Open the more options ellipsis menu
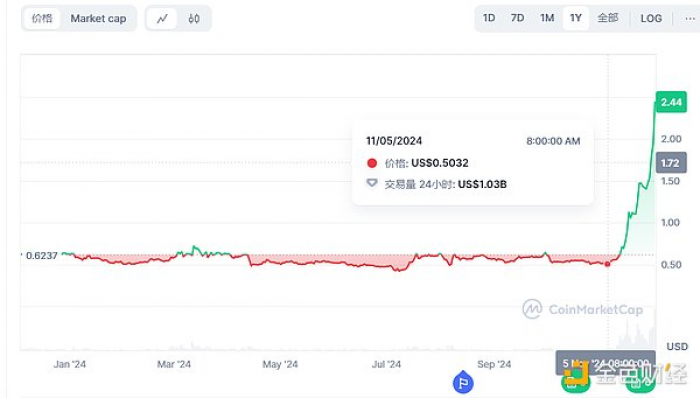This screenshot has width=700, height=398. coord(690,18)
